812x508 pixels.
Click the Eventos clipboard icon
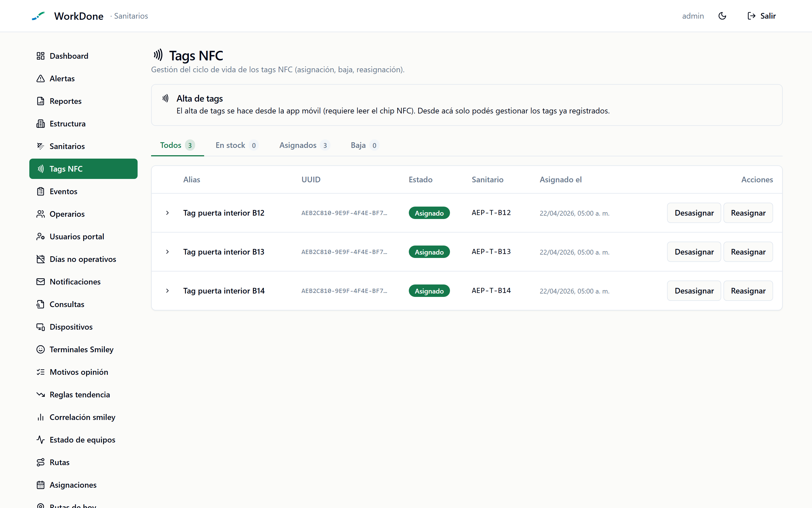tap(41, 192)
